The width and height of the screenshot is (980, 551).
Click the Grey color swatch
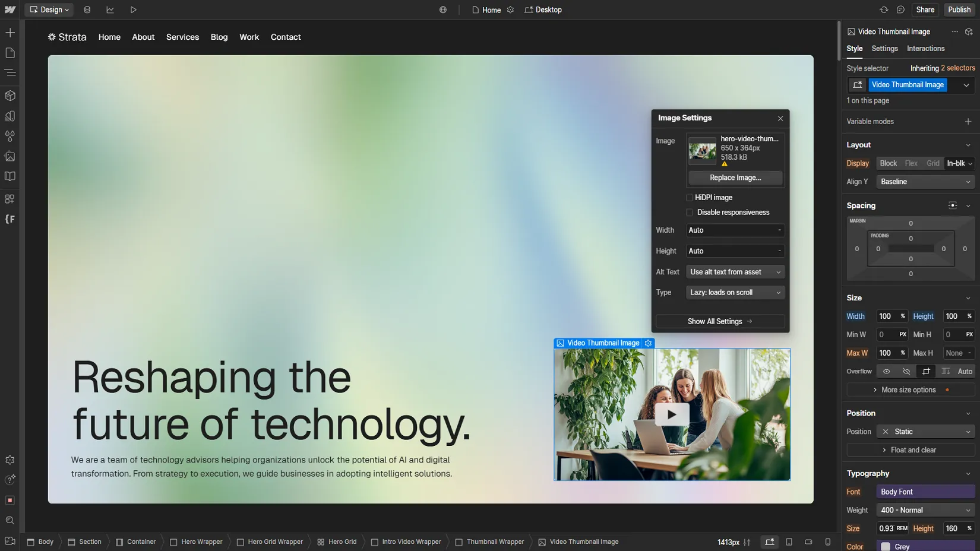(886, 547)
